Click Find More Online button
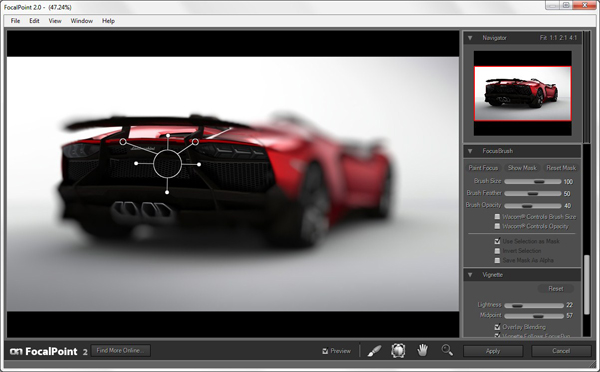 coord(121,351)
